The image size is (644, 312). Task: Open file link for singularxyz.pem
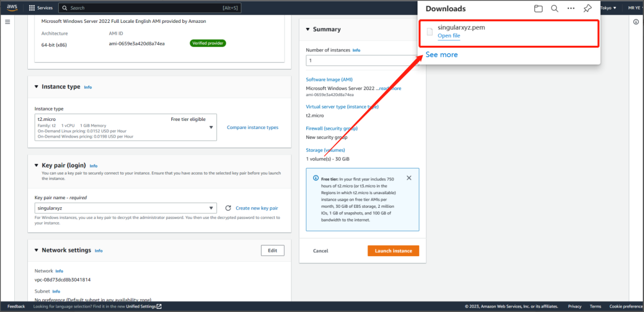click(x=449, y=36)
